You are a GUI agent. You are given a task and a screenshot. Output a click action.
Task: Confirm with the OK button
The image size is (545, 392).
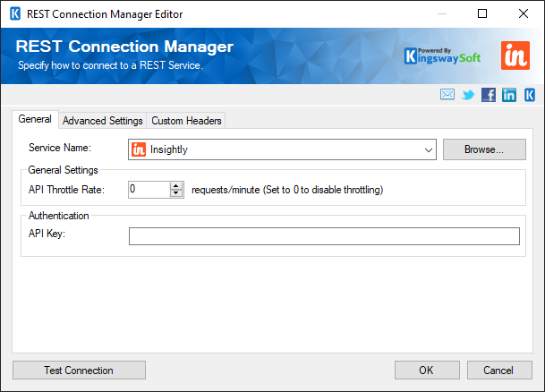pos(427,371)
